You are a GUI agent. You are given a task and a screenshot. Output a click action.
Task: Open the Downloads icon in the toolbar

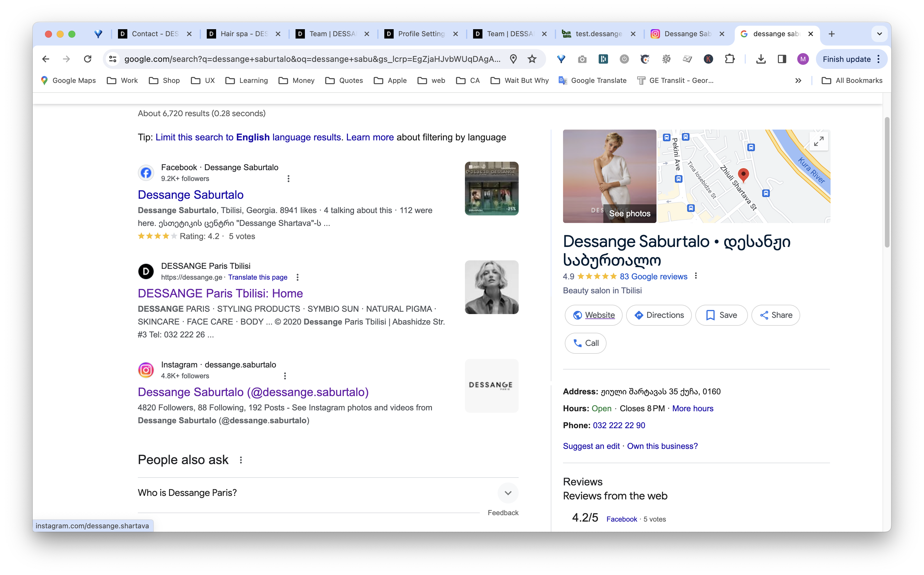(x=761, y=59)
